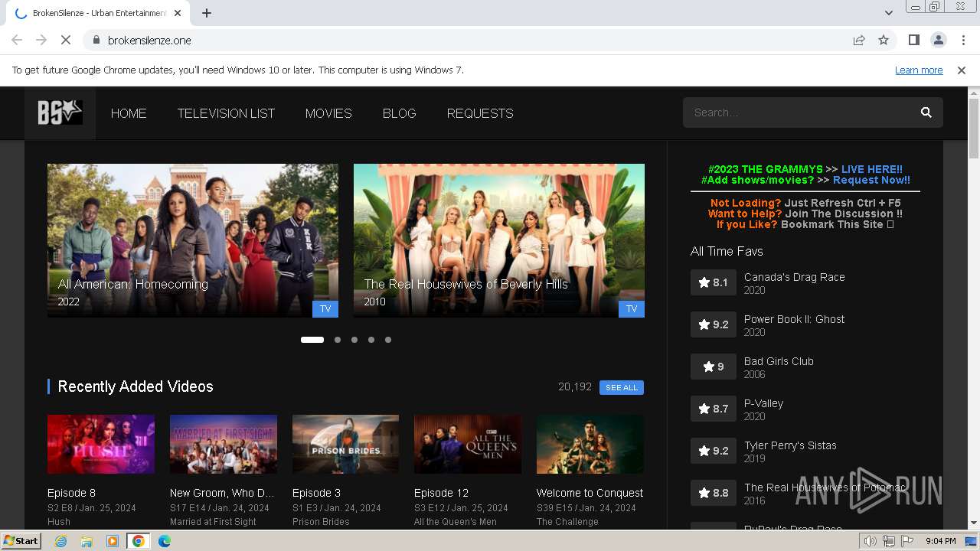The height and width of the screenshot is (551, 980).
Task: Open P-Valley in All Time Favs
Action: 763,403
